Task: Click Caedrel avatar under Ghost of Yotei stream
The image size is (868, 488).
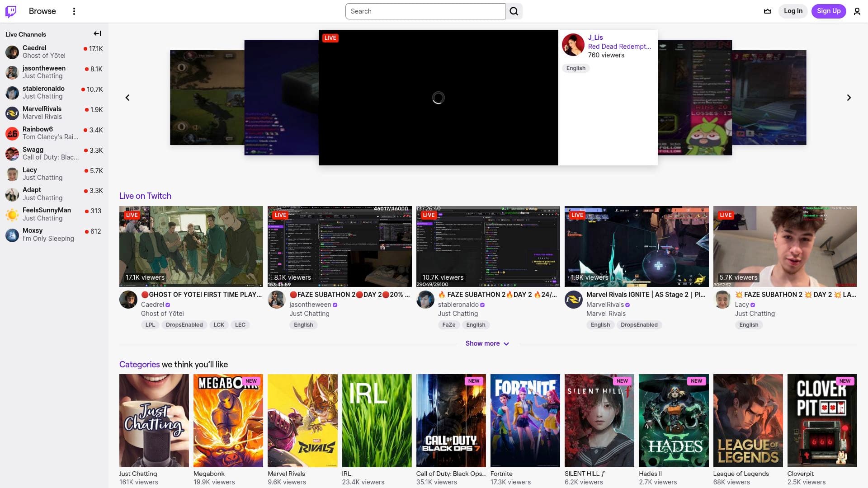Action: pyautogui.click(x=128, y=300)
